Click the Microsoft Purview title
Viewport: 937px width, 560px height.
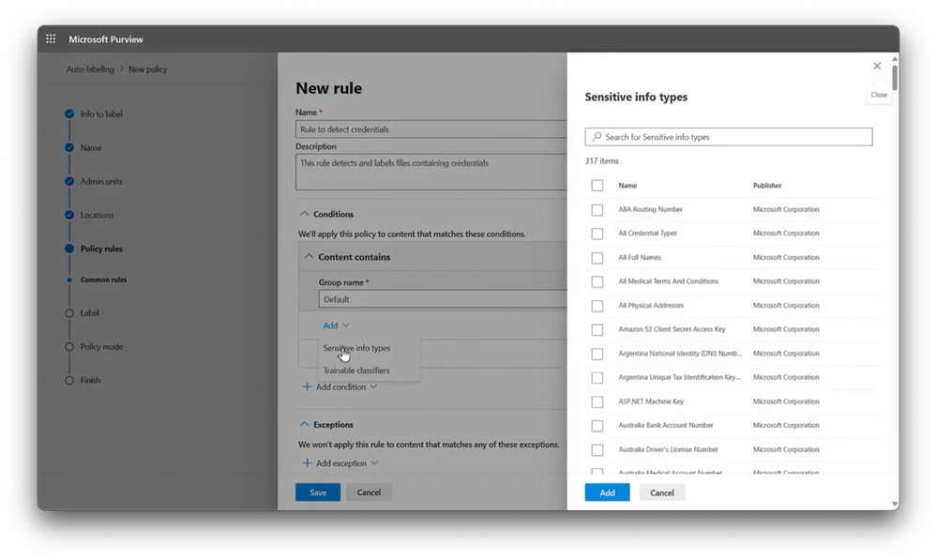pos(106,38)
